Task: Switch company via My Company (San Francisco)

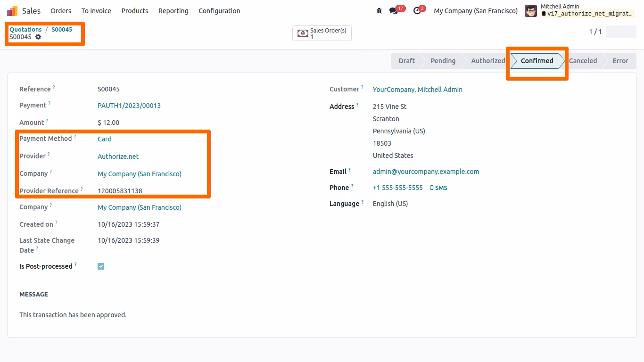Action: (476, 11)
